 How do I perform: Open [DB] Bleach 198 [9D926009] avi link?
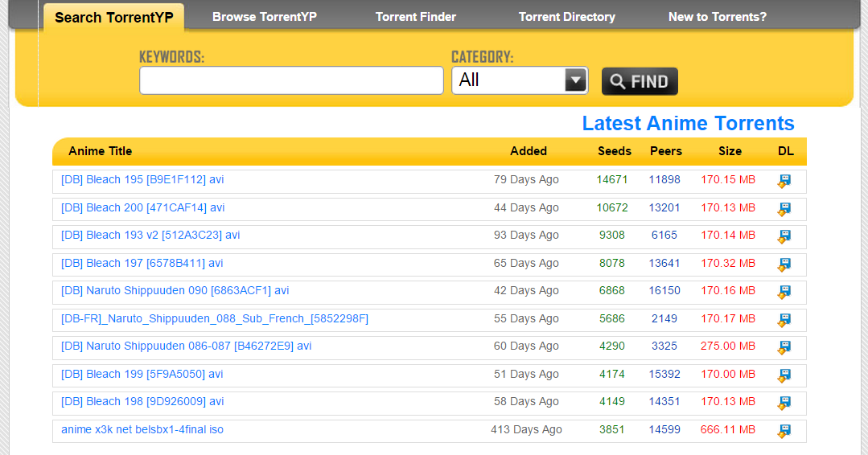(142, 401)
